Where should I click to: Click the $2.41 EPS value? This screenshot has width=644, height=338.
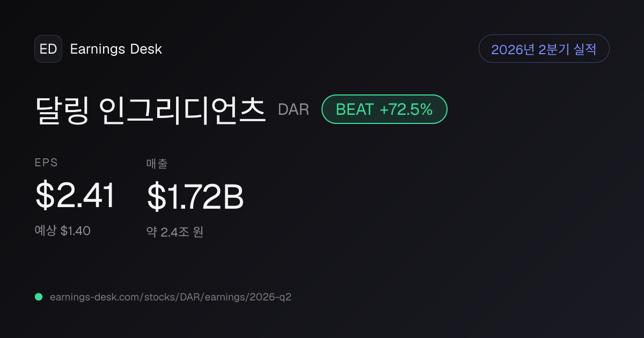coord(75,196)
